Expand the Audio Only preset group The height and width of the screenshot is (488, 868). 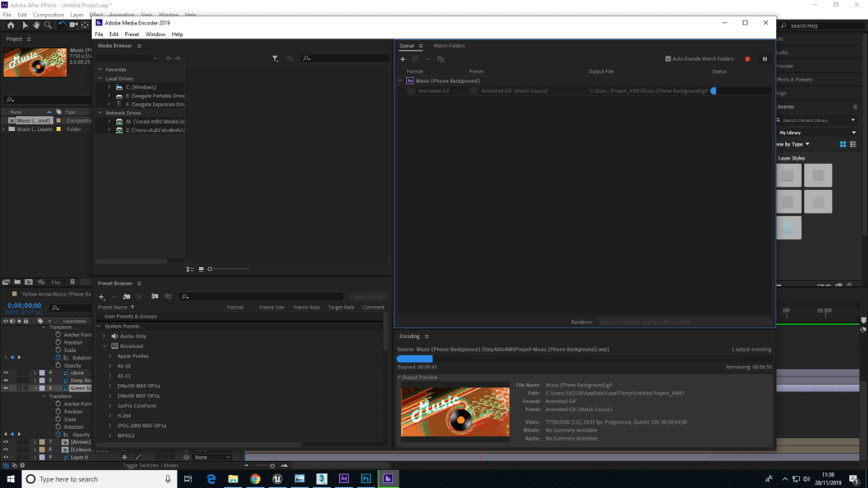coord(104,337)
